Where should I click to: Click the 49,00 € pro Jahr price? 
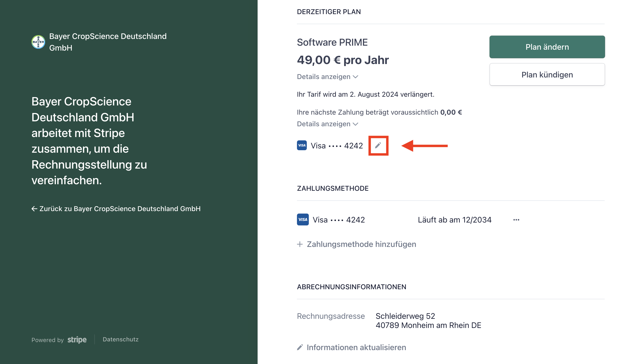(x=343, y=60)
